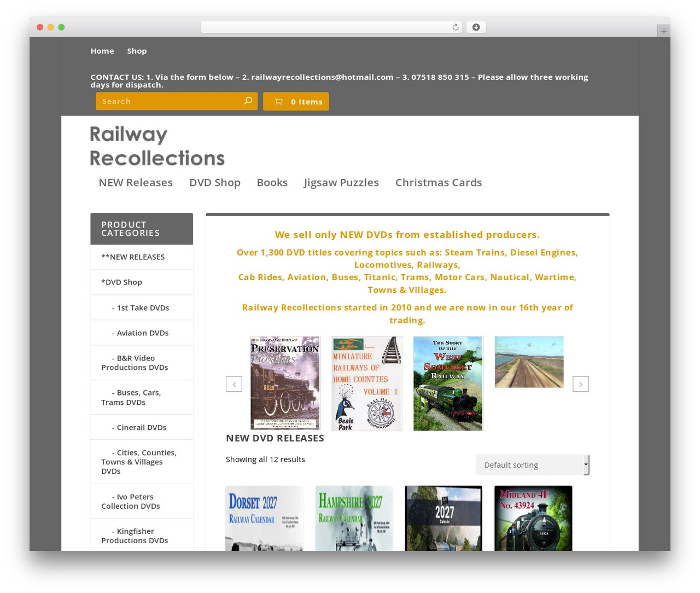Image resolution: width=700 pixels, height=593 pixels.
Task: Click the 0 Items cart button
Action: (296, 101)
